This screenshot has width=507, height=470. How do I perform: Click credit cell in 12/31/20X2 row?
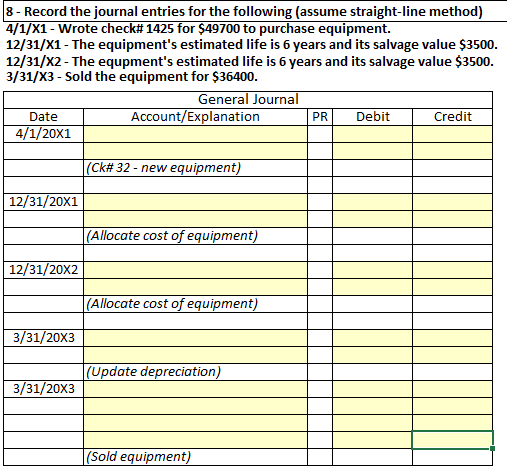coord(452,270)
